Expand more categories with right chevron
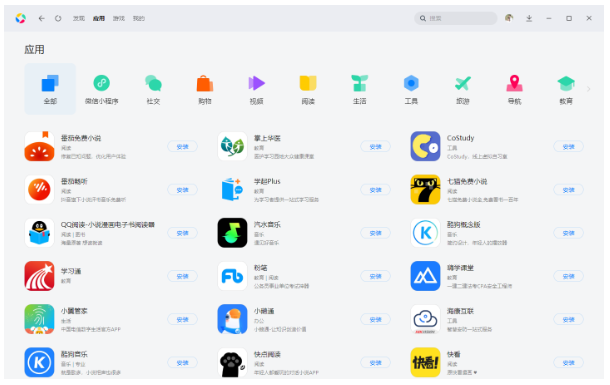610x385 pixels. coord(589,89)
